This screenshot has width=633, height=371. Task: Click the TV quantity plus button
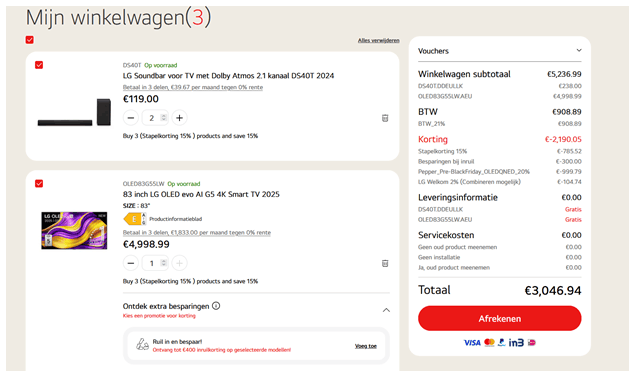[179, 263]
